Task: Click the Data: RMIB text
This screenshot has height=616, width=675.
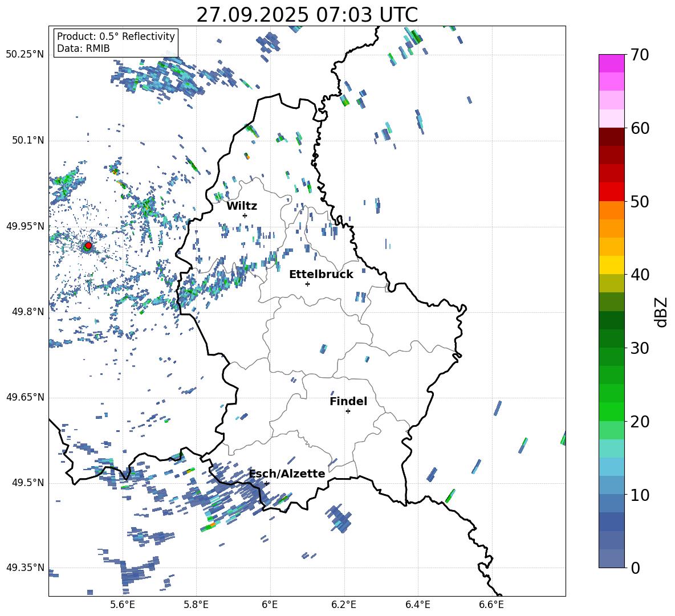Action: pyautogui.click(x=83, y=48)
